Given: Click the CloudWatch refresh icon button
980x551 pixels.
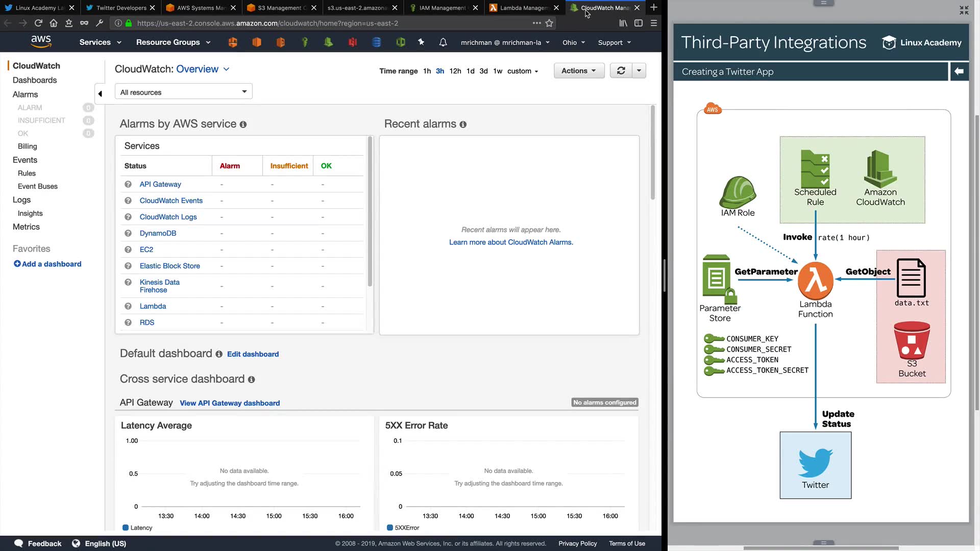Looking at the screenshot, I should [x=621, y=71].
